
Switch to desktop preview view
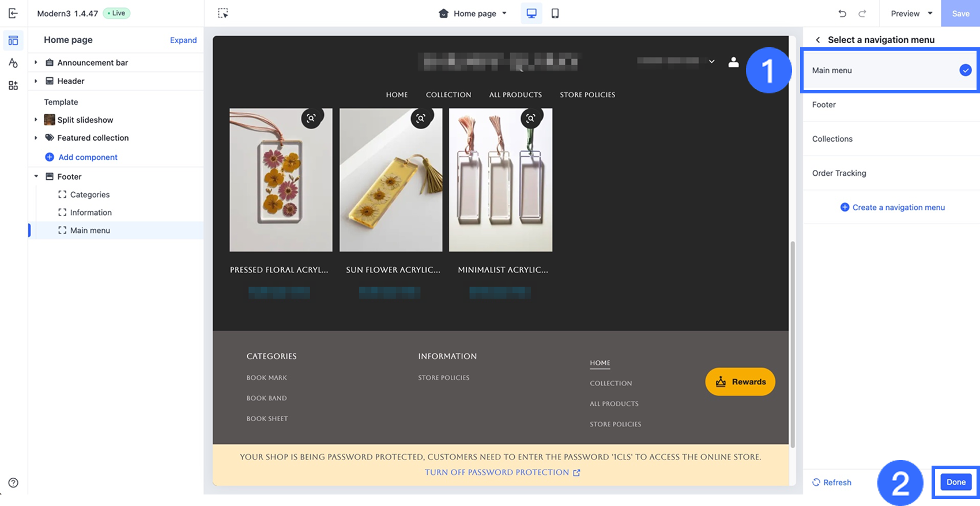pos(531,13)
